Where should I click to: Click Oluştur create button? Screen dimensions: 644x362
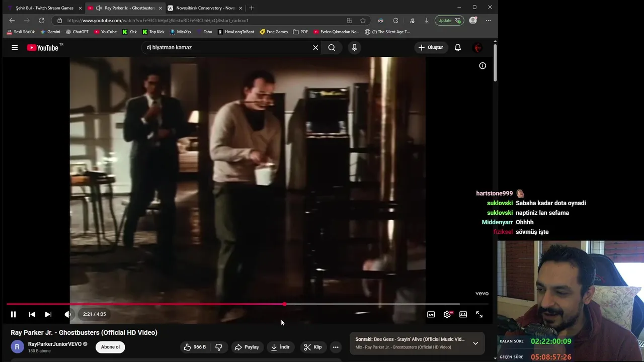pyautogui.click(x=431, y=48)
